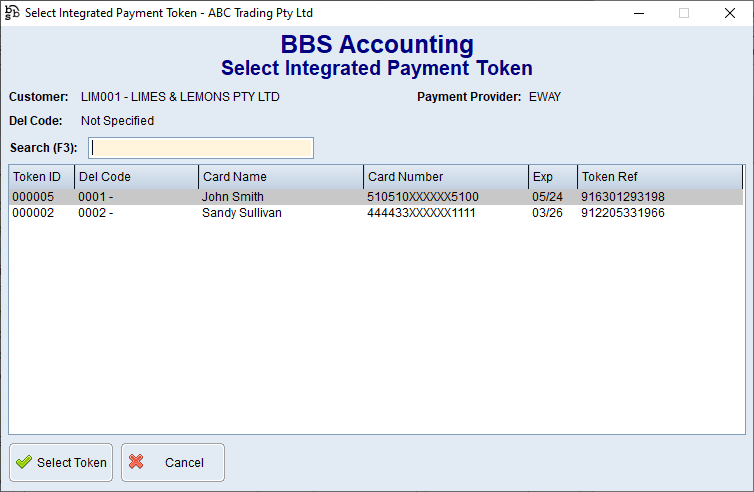This screenshot has width=754, height=492.
Task: Close the Select Integrated Payment Token window
Action: (729, 13)
